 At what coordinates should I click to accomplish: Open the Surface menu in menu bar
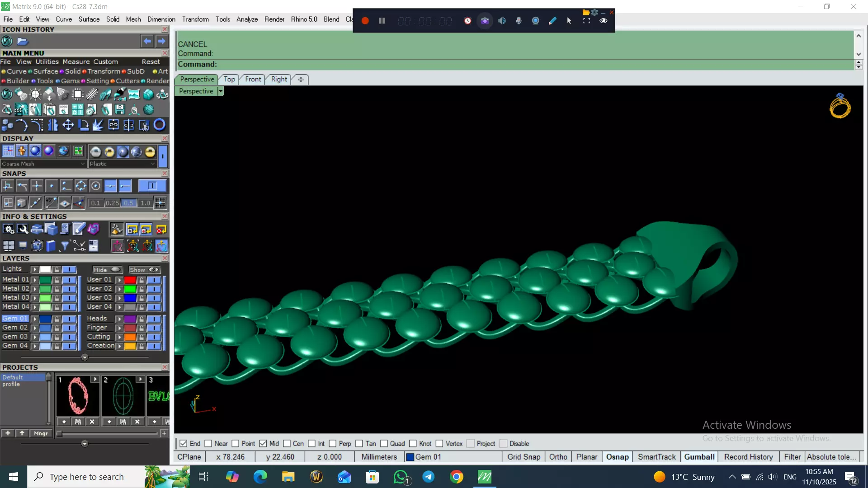coord(89,19)
